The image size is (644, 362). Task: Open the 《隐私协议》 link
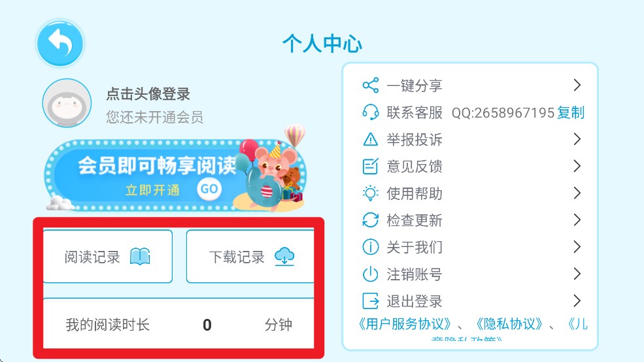(509, 324)
